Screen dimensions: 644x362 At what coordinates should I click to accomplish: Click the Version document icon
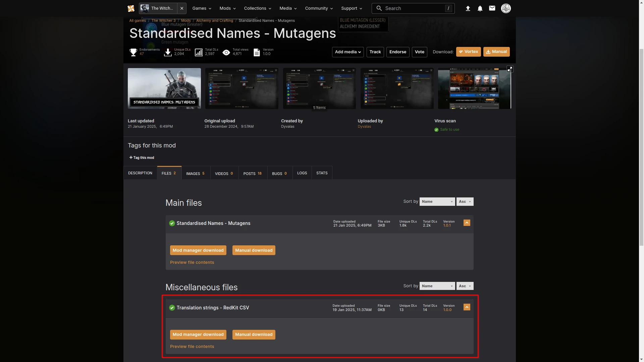point(257,52)
